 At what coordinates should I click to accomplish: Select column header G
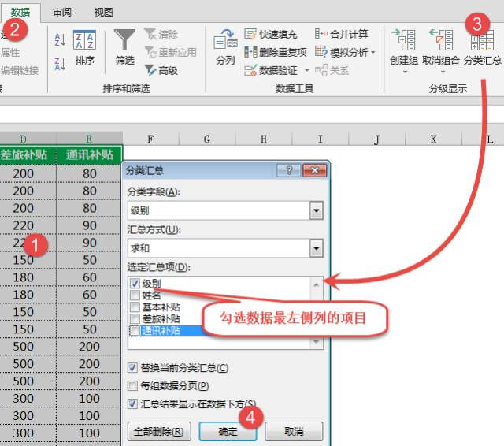[207, 139]
